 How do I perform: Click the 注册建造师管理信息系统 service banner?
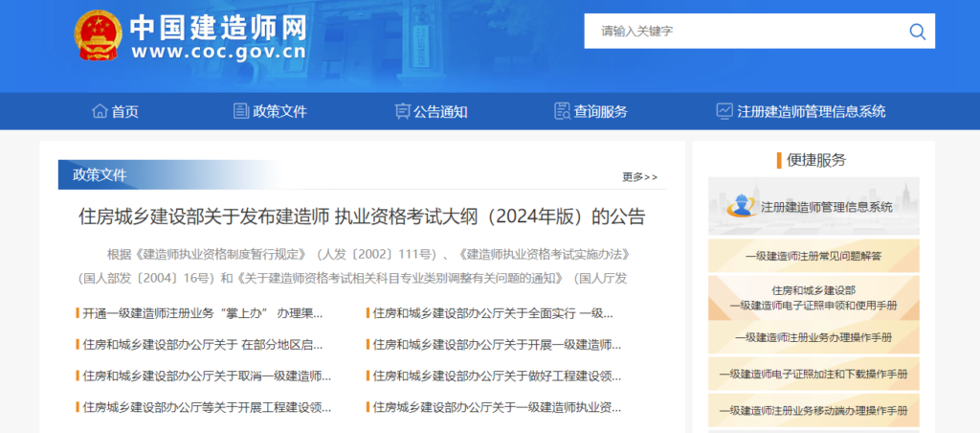coord(813,206)
